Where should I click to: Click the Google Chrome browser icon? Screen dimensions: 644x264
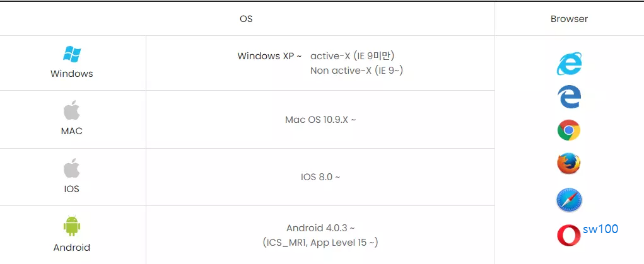pos(569,130)
